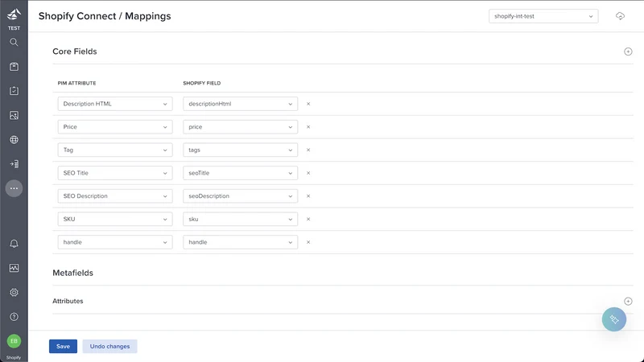Click the Undo changes button

(x=109, y=347)
